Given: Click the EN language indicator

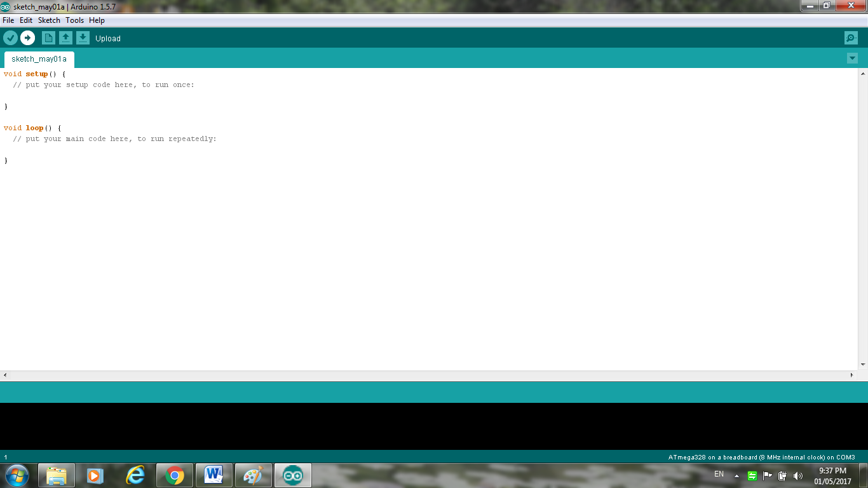Looking at the screenshot, I should [x=719, y=474].
